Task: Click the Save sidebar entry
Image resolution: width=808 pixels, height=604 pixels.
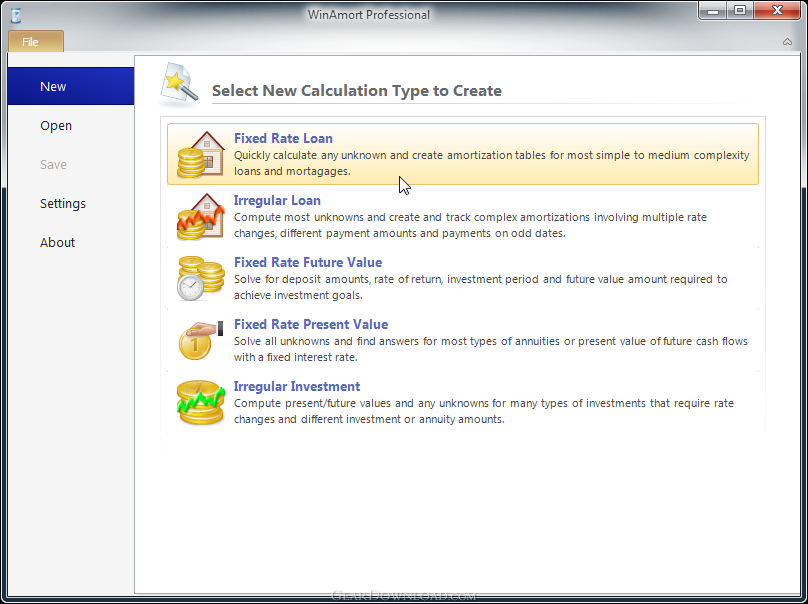Action: (71, 164)
